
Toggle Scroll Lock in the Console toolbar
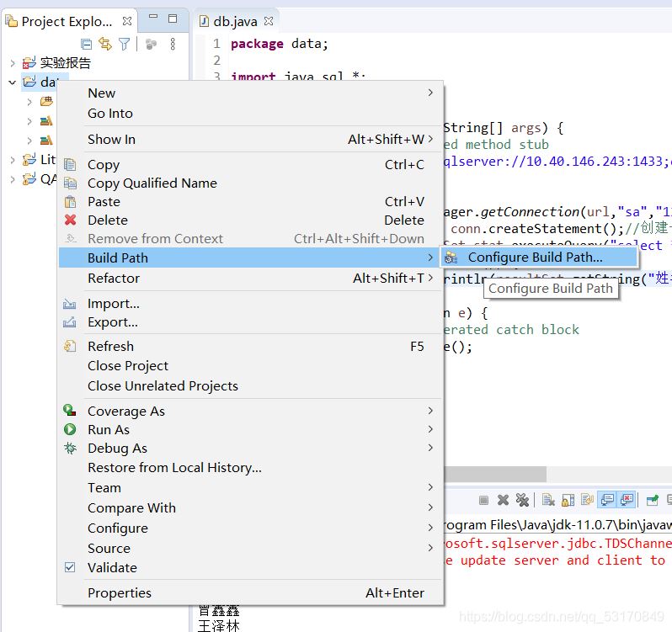[x=568, y=500]
